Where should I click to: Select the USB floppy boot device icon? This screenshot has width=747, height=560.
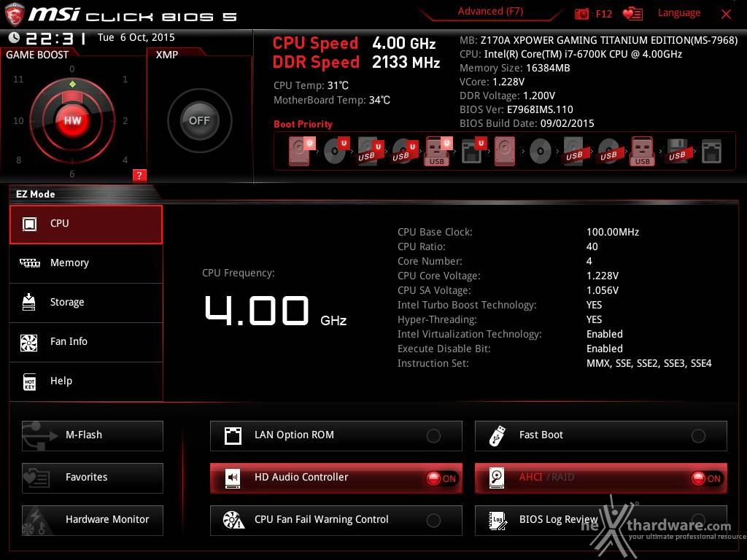[x=677, y=152]
